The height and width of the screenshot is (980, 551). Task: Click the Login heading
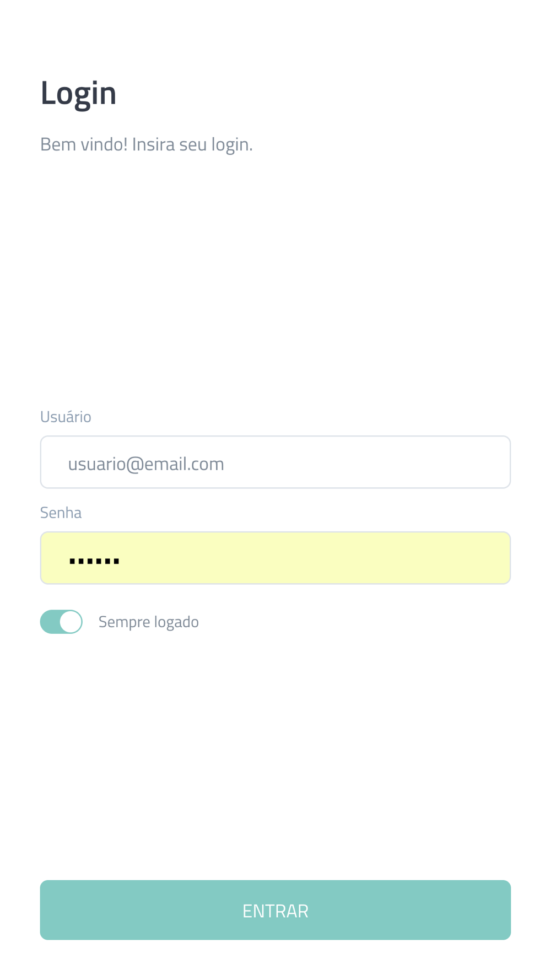click(x=78, y=94)
